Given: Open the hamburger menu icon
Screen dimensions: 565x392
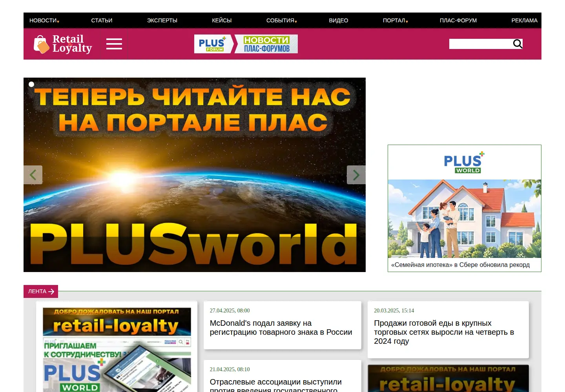Looking at the screenshot, I should click(114, 44).
